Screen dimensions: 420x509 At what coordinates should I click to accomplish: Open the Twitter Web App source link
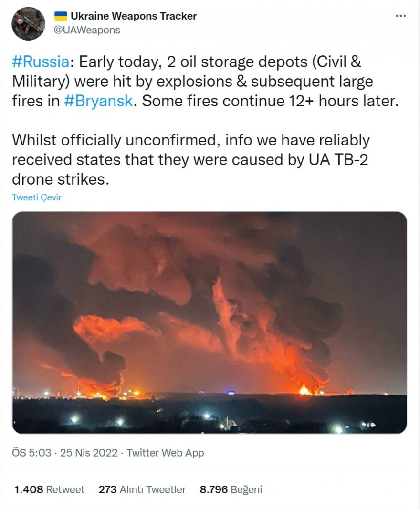tap(165, 453)
